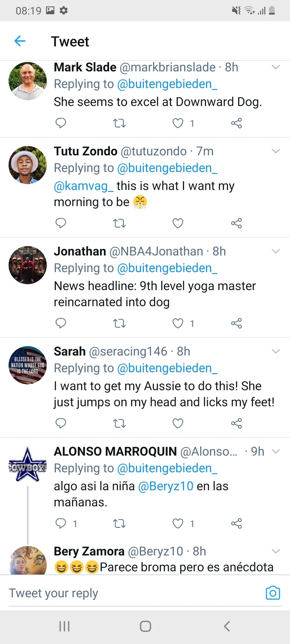Like Sarah's tweet about her Aussie
This screenshot has height=644, width=290.
[178, 423]
